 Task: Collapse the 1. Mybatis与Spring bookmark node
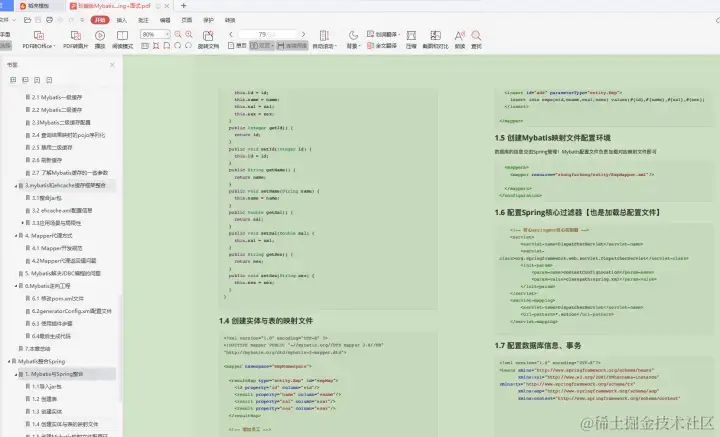(16, 375)
